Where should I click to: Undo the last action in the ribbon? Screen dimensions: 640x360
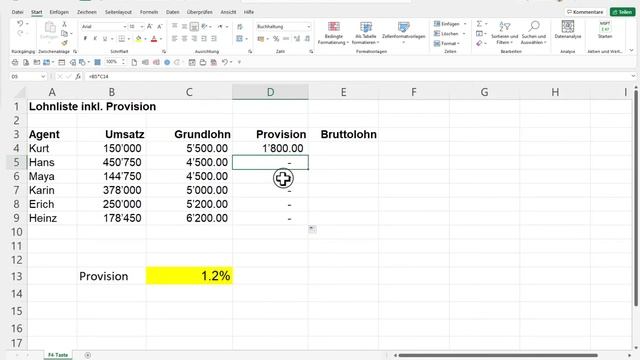click(20, 24)
